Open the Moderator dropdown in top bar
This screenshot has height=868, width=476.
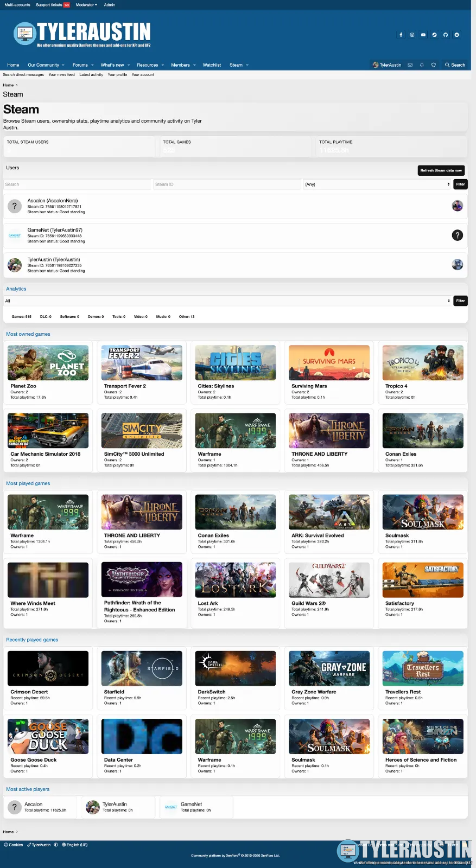coord(86,5)
